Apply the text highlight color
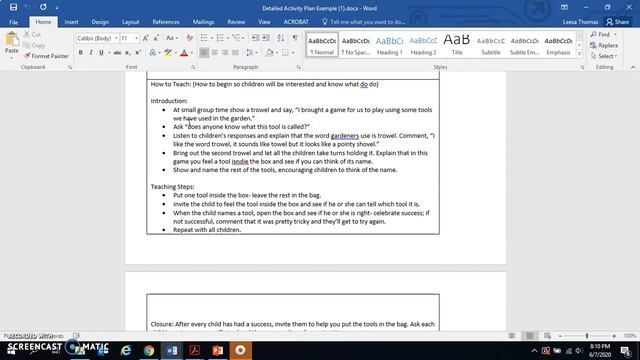This screenshot has height=360, width=640. (168, 53)
